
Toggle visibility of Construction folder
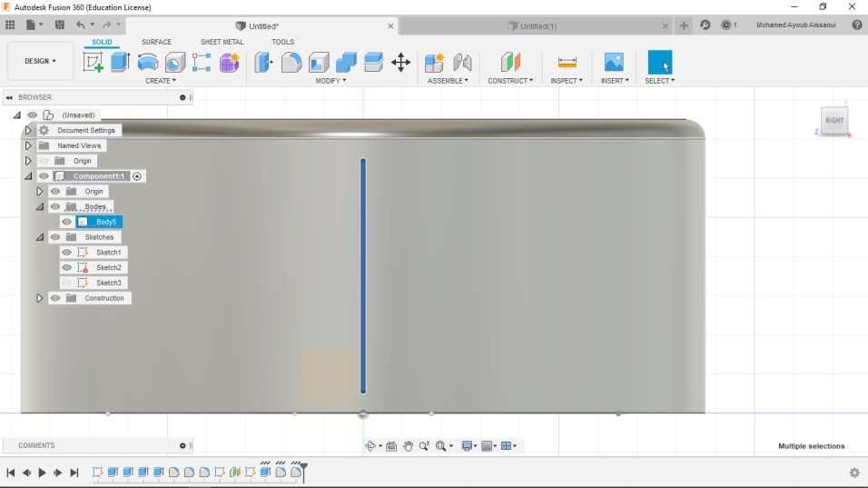point(54,298)
